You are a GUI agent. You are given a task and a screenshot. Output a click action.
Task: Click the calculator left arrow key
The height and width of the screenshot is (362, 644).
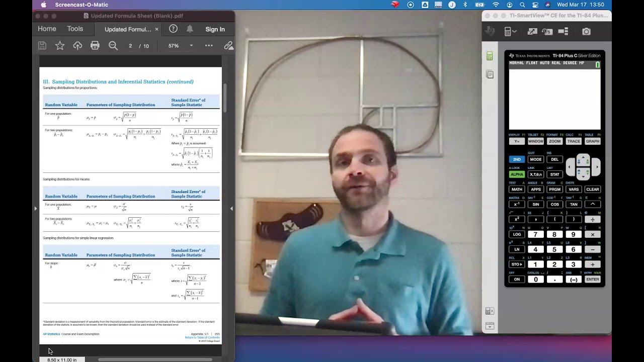click(570, 167)
